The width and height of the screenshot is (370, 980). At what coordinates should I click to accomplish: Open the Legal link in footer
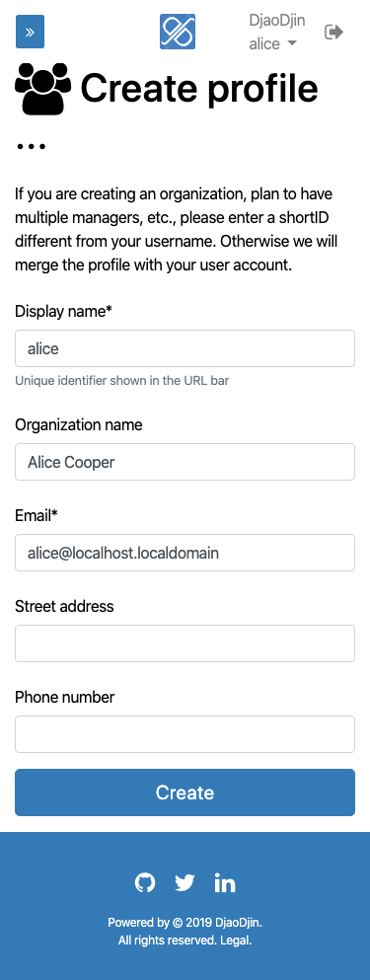coord(236,940)
